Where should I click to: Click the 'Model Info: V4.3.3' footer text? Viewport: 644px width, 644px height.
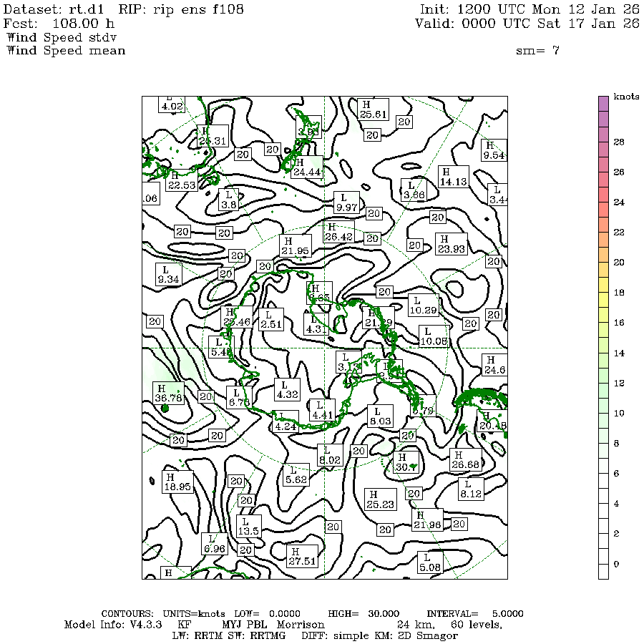113,625
